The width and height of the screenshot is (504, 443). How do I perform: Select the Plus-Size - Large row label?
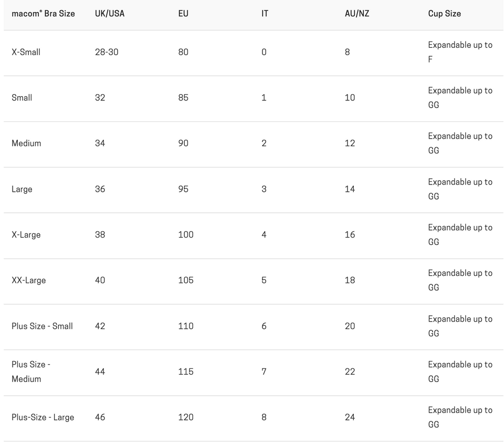pos(43,418)
